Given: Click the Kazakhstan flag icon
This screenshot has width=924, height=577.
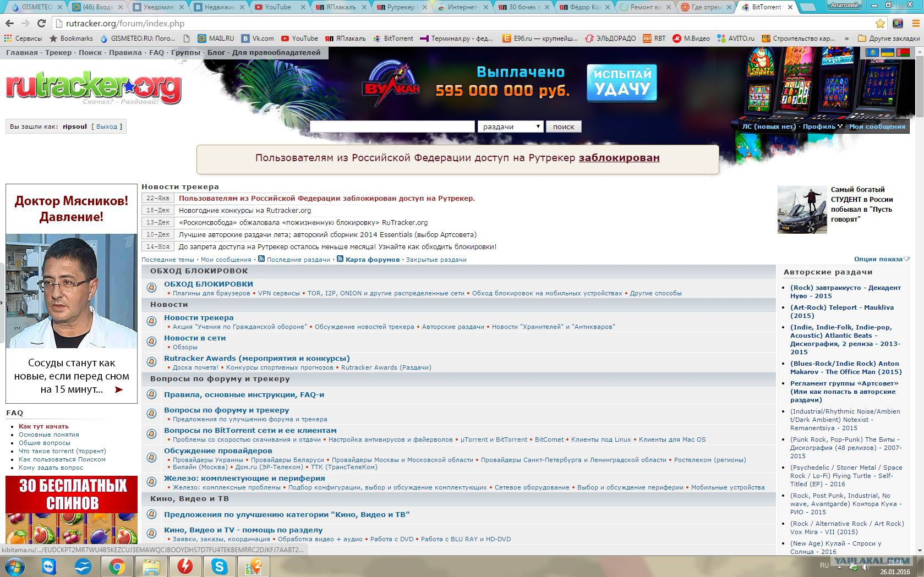Looking at the screenshot, I should click(872, 52).
